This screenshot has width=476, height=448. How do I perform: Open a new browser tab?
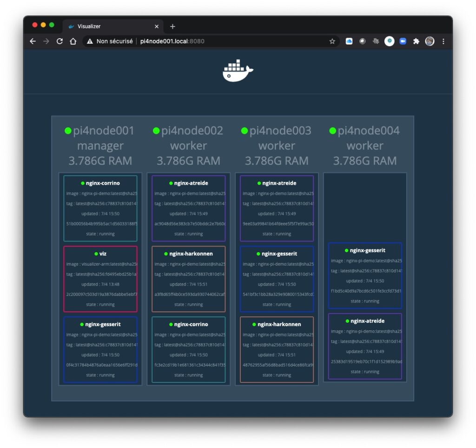point(172,27)
